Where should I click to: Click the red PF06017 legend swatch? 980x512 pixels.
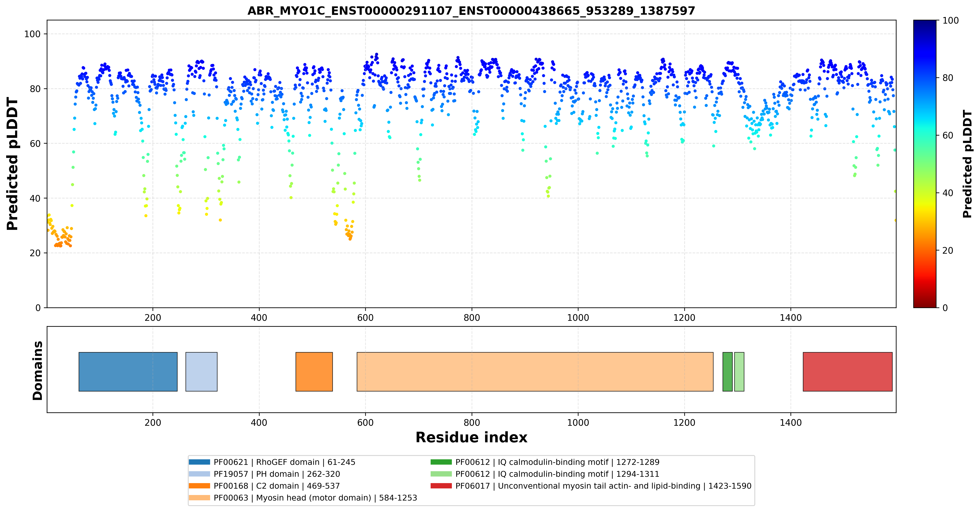tap(441, 486)
